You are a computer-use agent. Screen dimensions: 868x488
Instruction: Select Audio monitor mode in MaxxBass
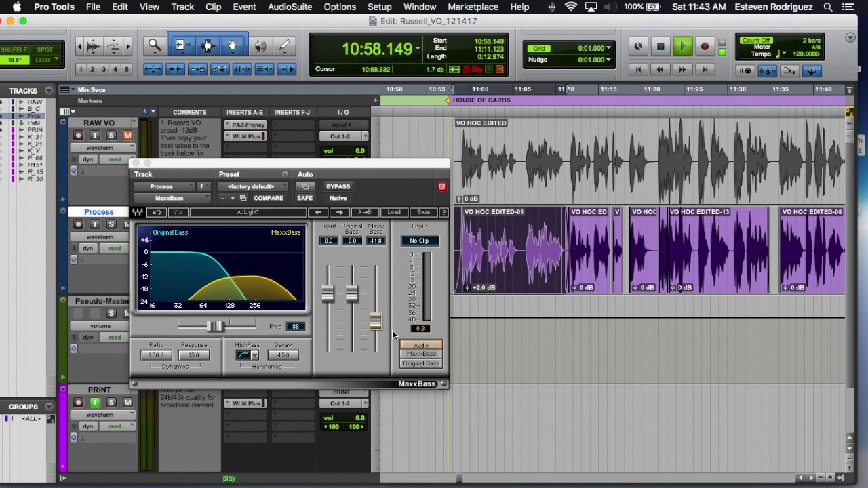pyautogui.click(x=421, y=346)
